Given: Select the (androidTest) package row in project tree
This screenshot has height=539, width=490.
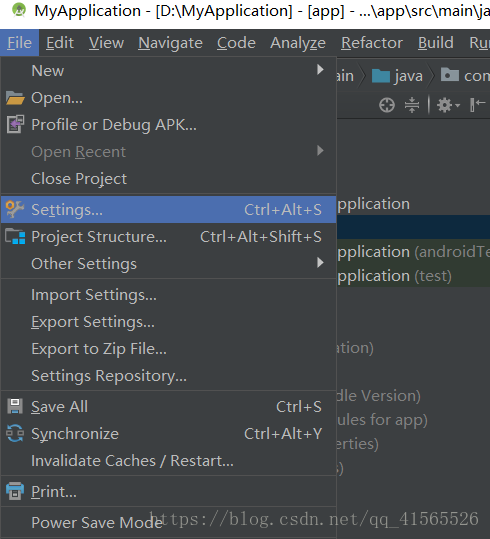Looking at the screenshot, I should tap(413, 252).
